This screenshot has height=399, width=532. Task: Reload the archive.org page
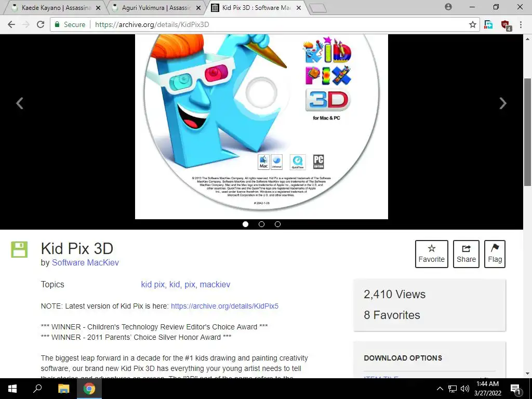click(x=41, y=24)
